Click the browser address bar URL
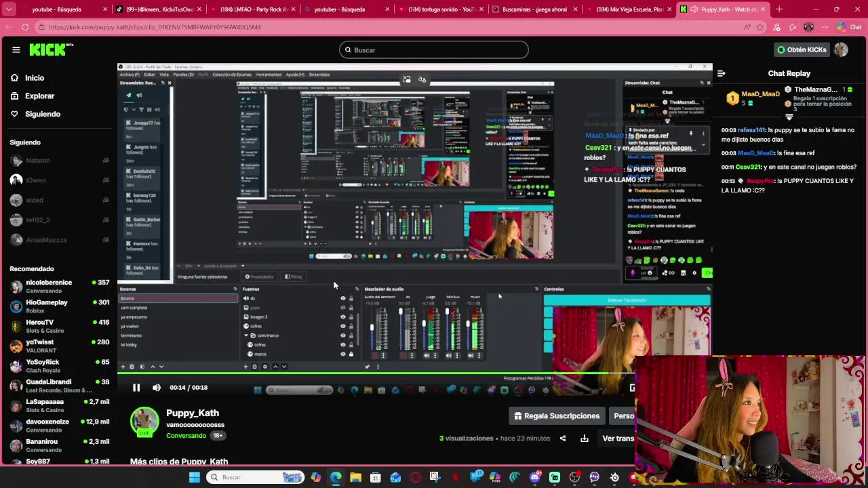 point(155,27)
